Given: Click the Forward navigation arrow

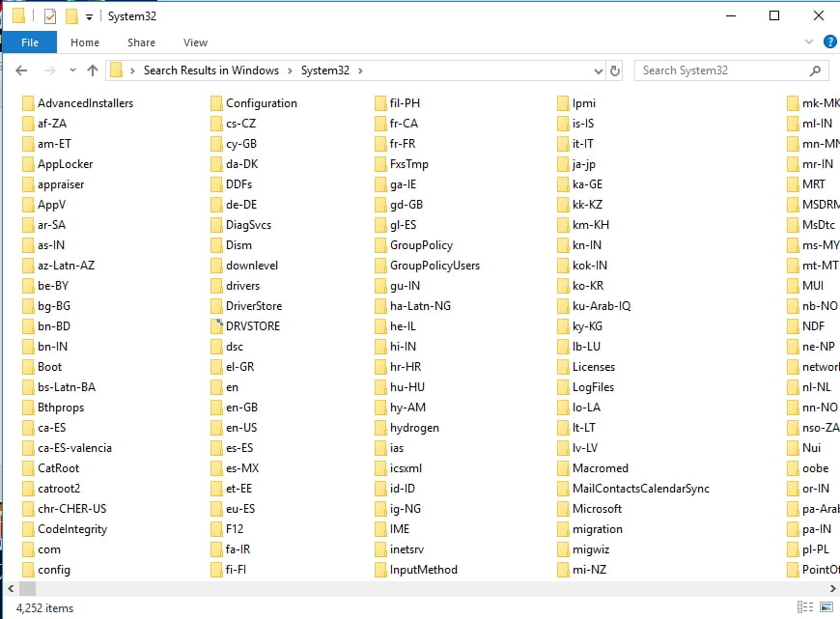Looking at the screenshot, I should point(50,70).
